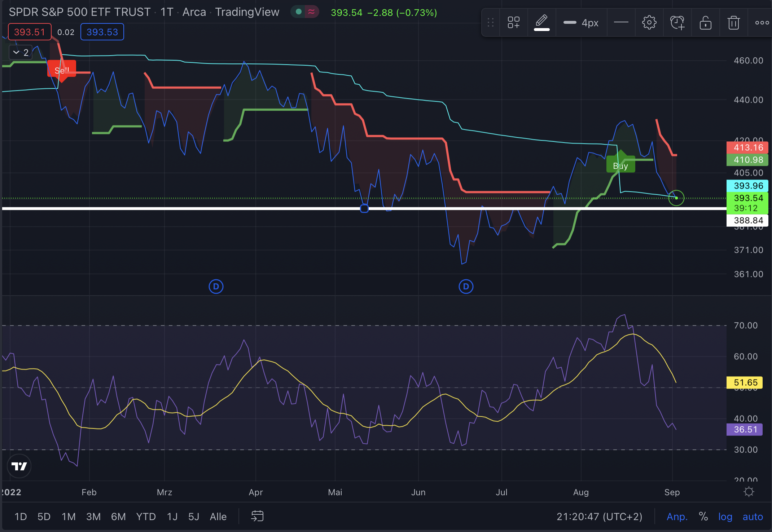Image resolution: width=772 pixels, height=532 pixels.
Task: Open the more options three-dots icon
Action: tap(762, 23)
